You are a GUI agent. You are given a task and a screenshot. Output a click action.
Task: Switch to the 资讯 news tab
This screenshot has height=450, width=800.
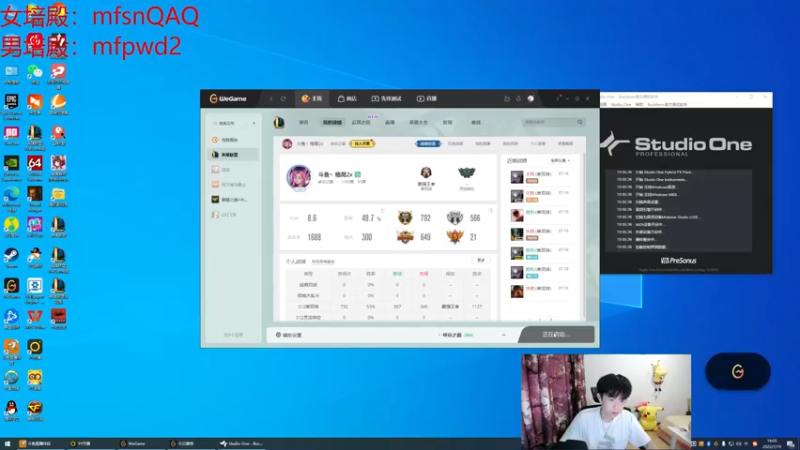coord(304,122)
